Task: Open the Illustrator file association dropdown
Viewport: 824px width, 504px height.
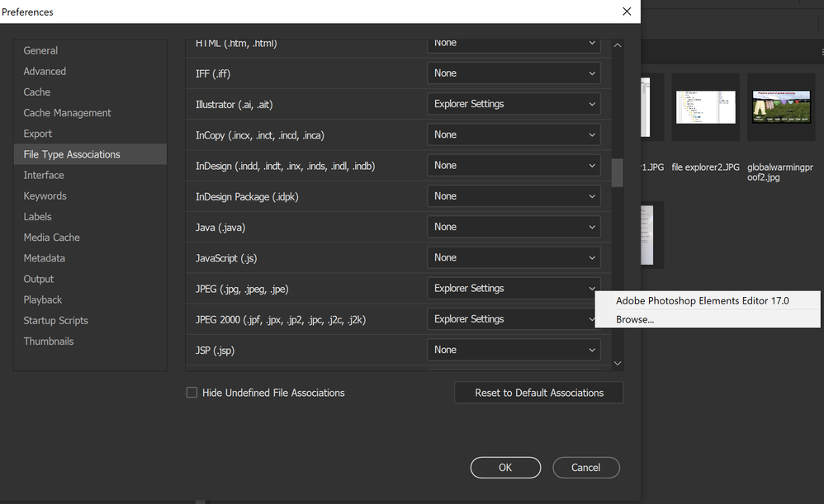Action: [513, 104]
